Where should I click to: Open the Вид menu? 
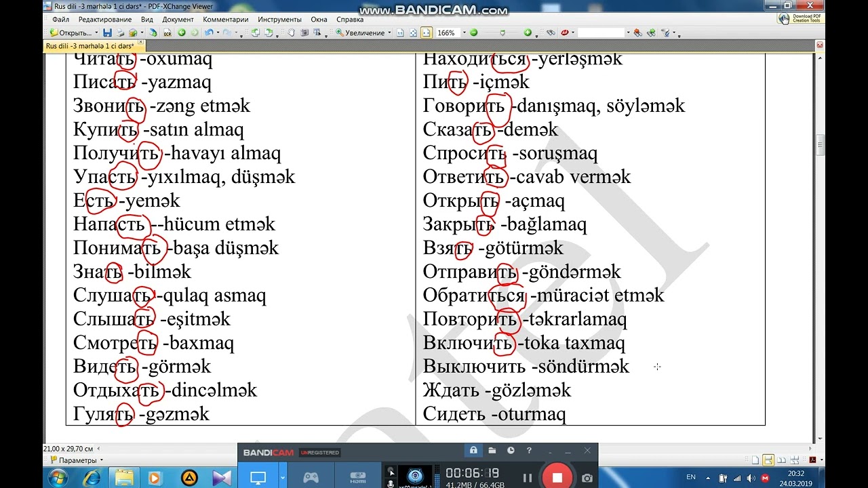pyautogui.click(x=147, y=20)
